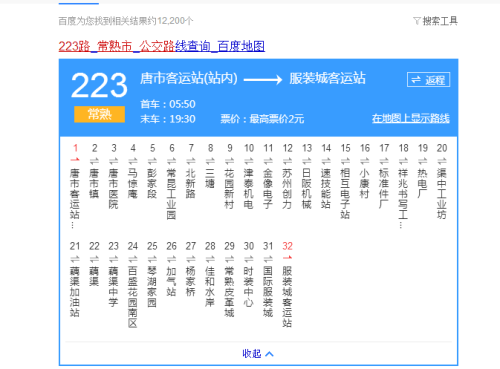Switch direction with the 返程 button
500x369 pixels.
(x=428, y=80)
